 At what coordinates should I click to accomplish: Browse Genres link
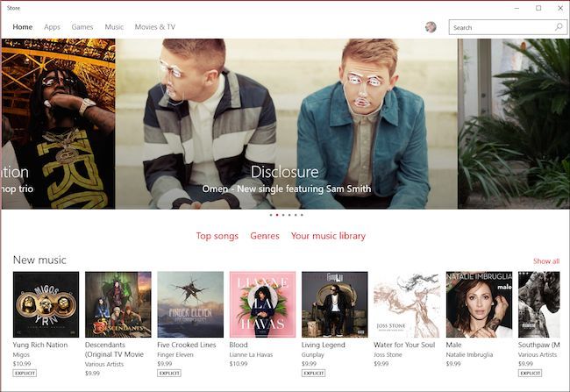tap(265, 236)
